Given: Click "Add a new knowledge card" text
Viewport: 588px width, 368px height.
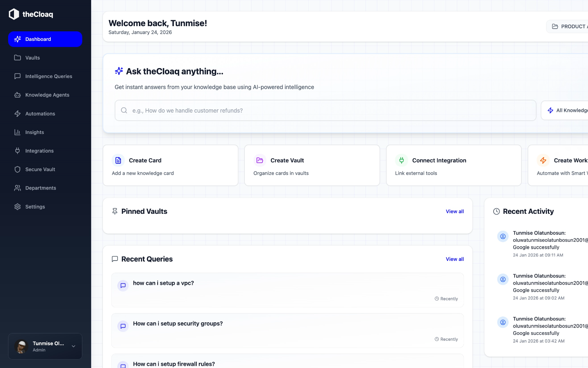Looking at the screenshot, I should pos(143,173).
